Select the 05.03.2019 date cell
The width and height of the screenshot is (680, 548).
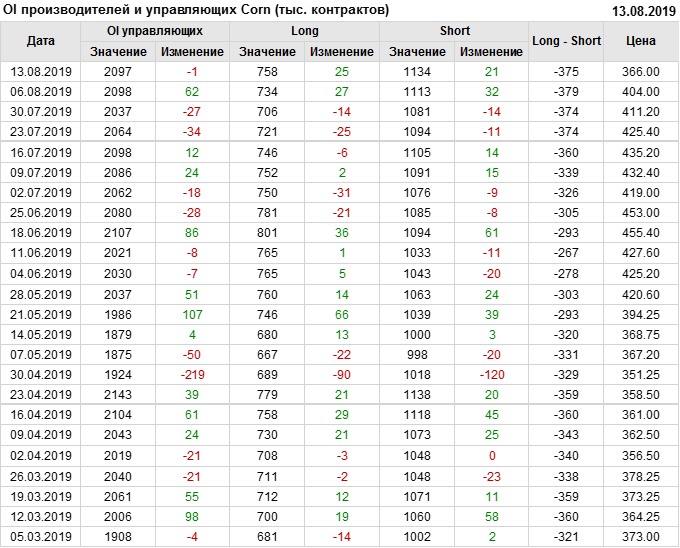coord(41,537)
